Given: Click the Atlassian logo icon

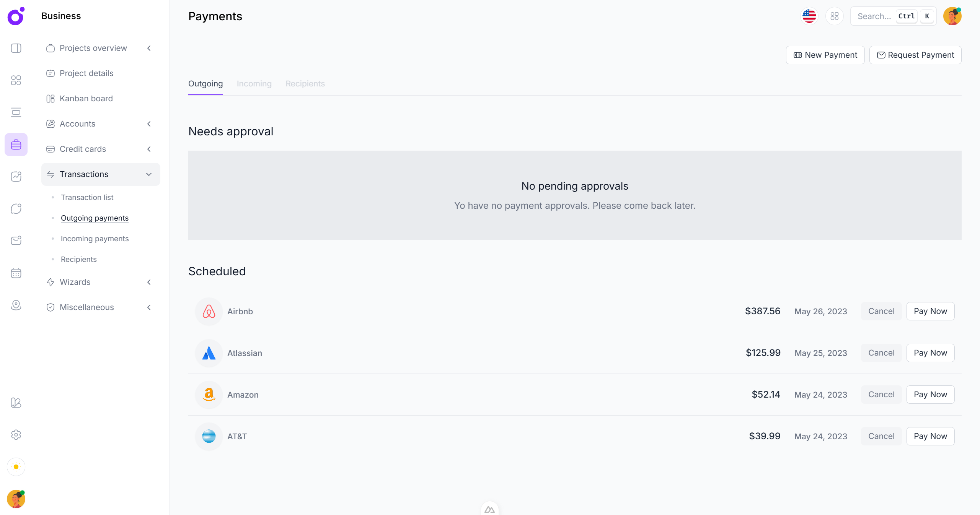Looking at the screenshot, I should [x=209, y=353].
